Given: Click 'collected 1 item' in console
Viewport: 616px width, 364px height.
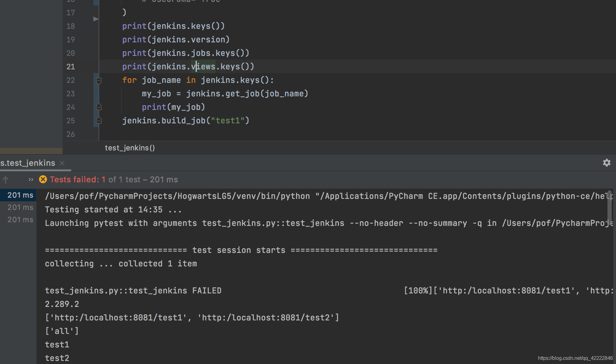Looking at the screenshot, I should pos(158,264).
